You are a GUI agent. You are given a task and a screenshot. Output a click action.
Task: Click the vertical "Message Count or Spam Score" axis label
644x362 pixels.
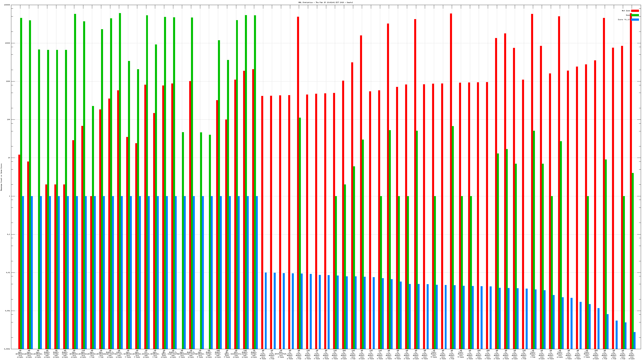click(1, 177)
